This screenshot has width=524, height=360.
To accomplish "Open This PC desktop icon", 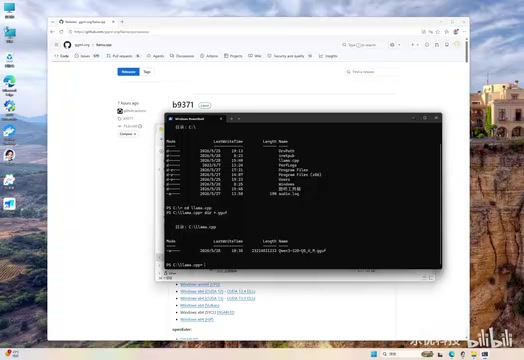I will [9, 10].
